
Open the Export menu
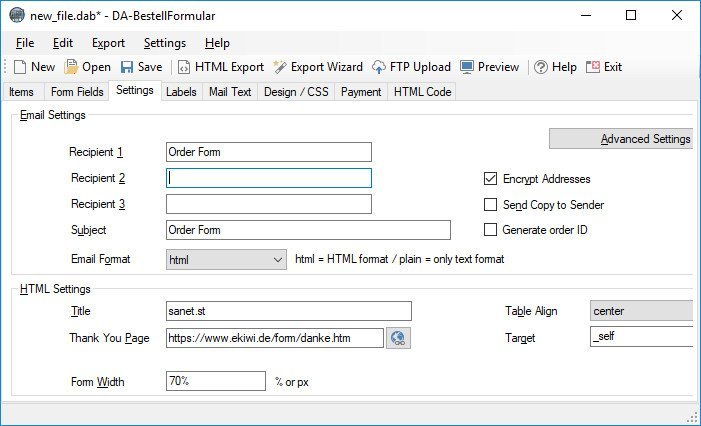point(108,43)
